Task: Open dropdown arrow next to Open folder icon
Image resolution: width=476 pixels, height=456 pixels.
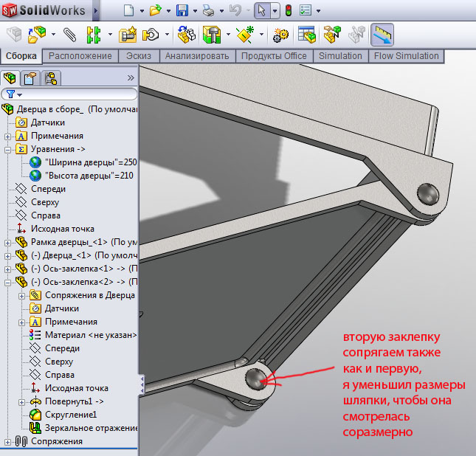Action: pos(168,12)
